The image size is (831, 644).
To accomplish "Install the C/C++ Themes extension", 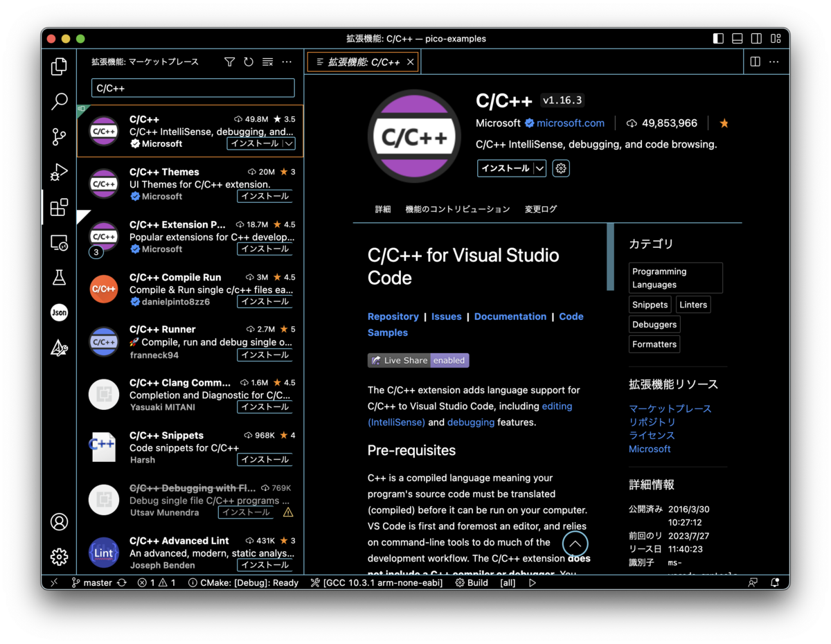I will (x=265, y=196).
